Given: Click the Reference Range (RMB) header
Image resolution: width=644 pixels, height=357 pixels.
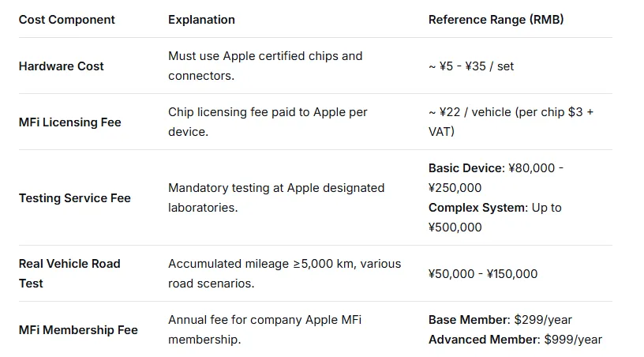Looking at the screenshot, I should point(496,20).
